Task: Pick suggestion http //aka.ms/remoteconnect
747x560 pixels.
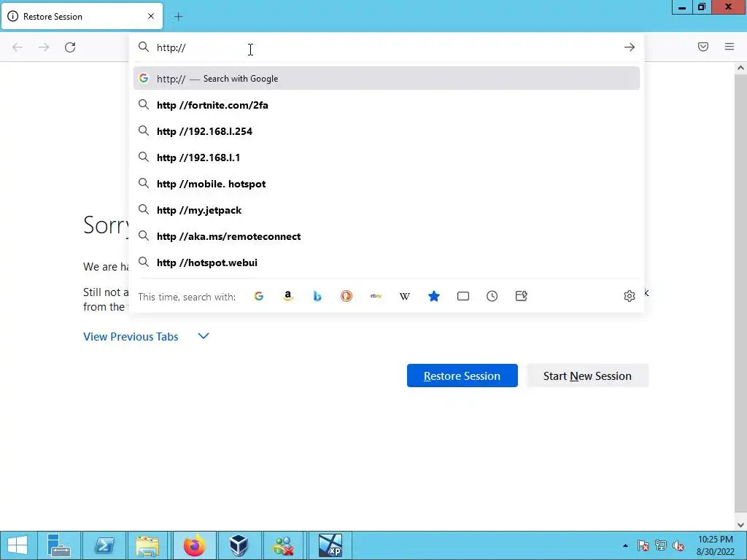Action: click(x=387, y=236)
